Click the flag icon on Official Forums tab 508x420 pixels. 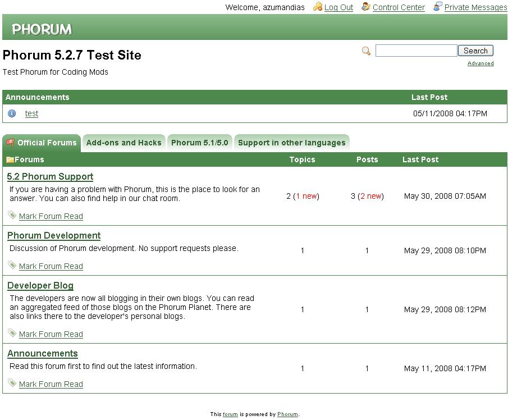click(10, 142)
